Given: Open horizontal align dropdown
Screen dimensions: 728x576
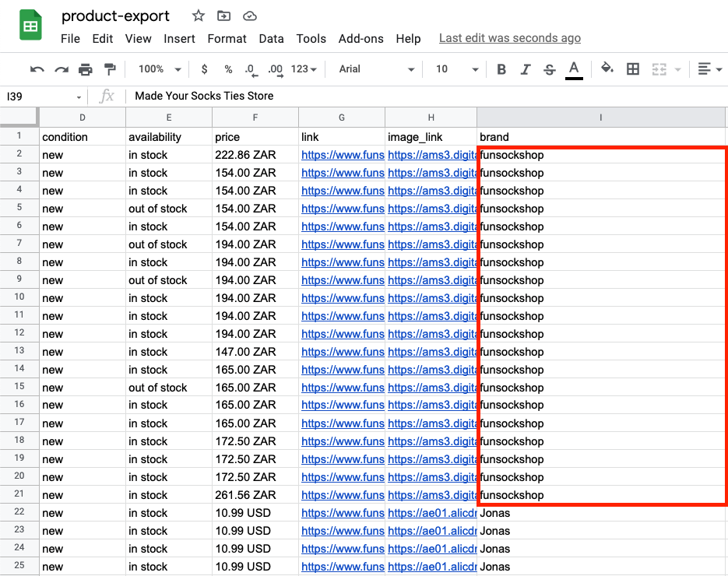Looking at the screenshot, I should [x=710, y=69].
